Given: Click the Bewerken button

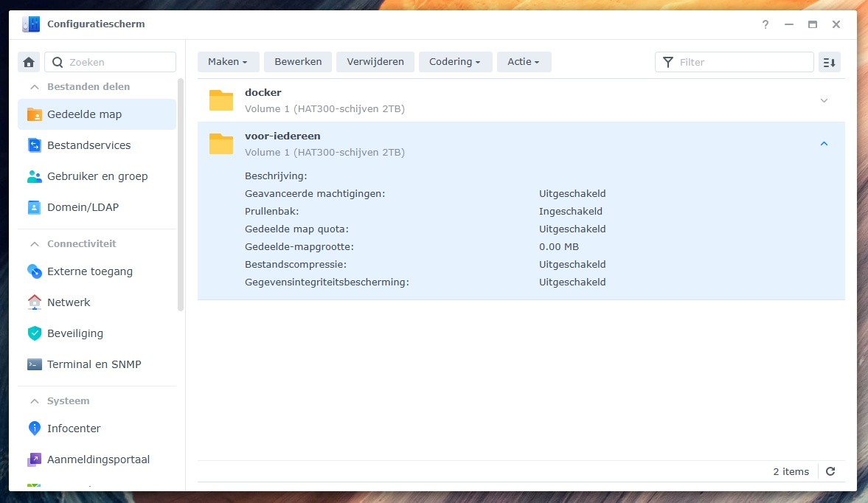Looking at the screenshot, I should click(x=298, y=62).
